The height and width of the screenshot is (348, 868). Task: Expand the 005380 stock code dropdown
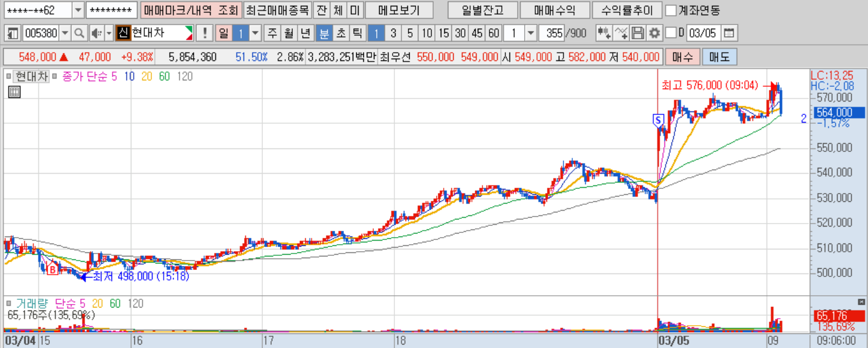[65, 33]
